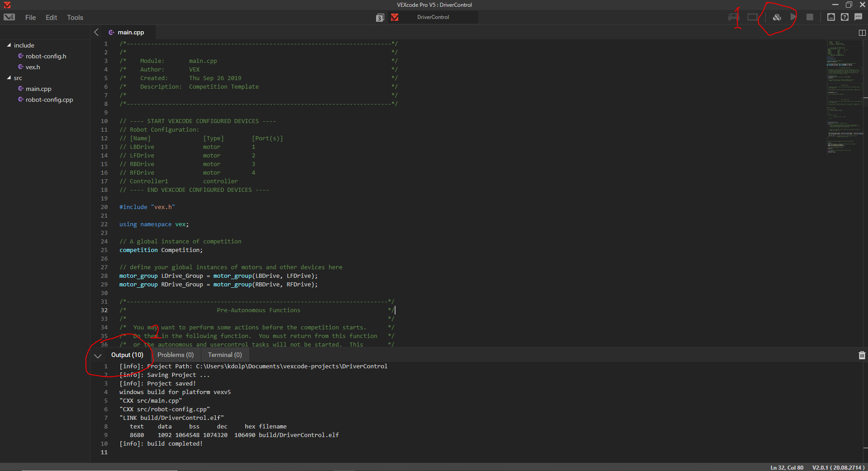Collapse the src folder
868x471 pixels.
(9, 78)
